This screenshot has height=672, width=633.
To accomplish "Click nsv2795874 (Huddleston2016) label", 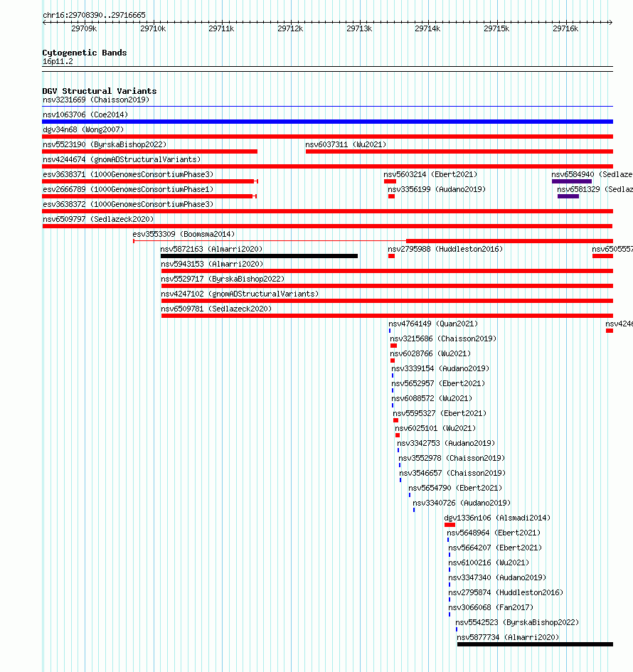I will [506, 593].
